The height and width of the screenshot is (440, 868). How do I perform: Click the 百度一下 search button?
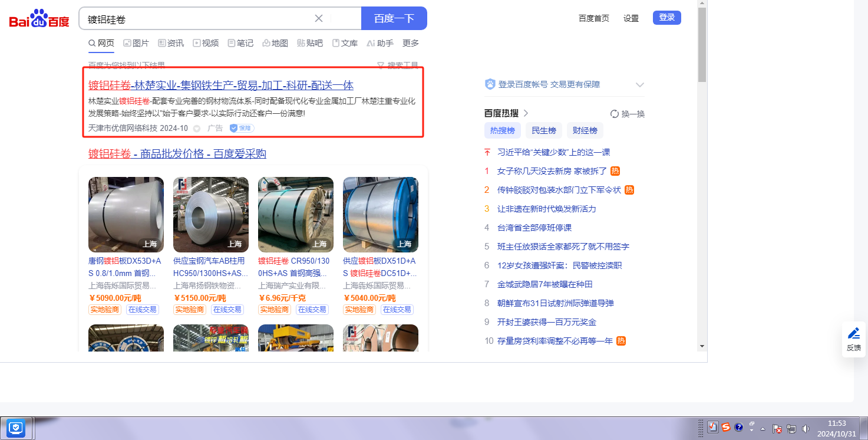[394, 18]
